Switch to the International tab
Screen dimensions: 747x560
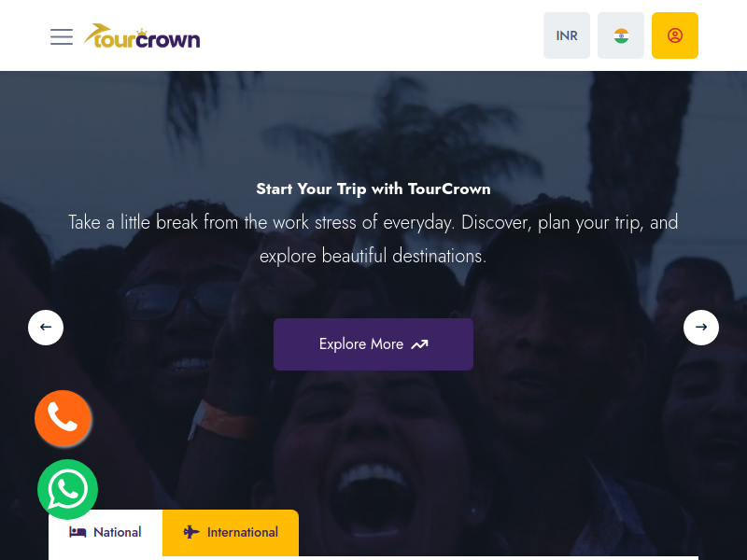point(231,532)
